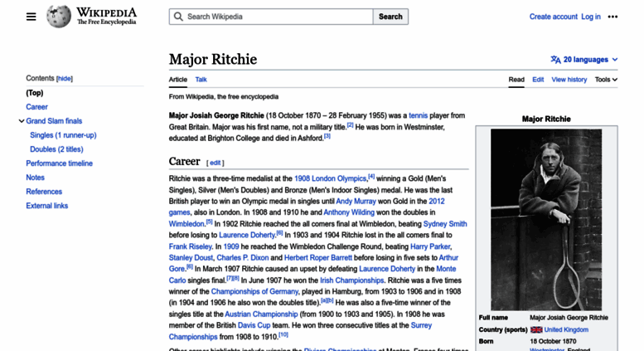Click the Born date 18 October 1870

[553, 341]
